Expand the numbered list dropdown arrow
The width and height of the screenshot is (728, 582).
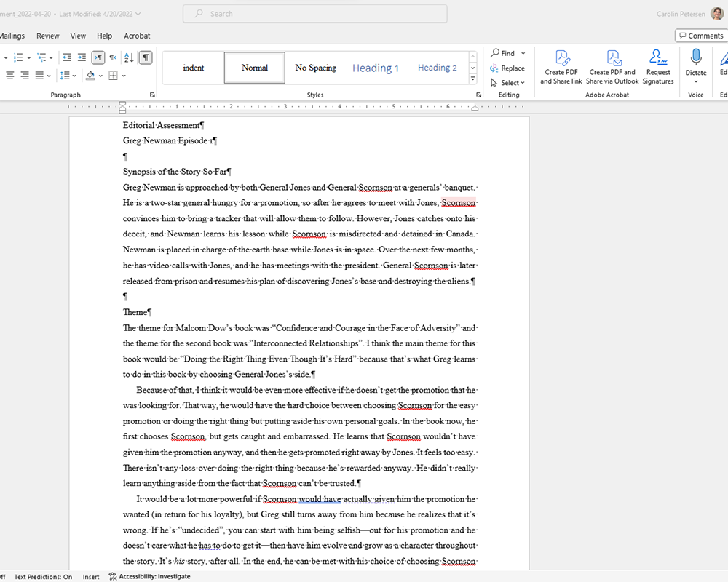click(29, 58)
